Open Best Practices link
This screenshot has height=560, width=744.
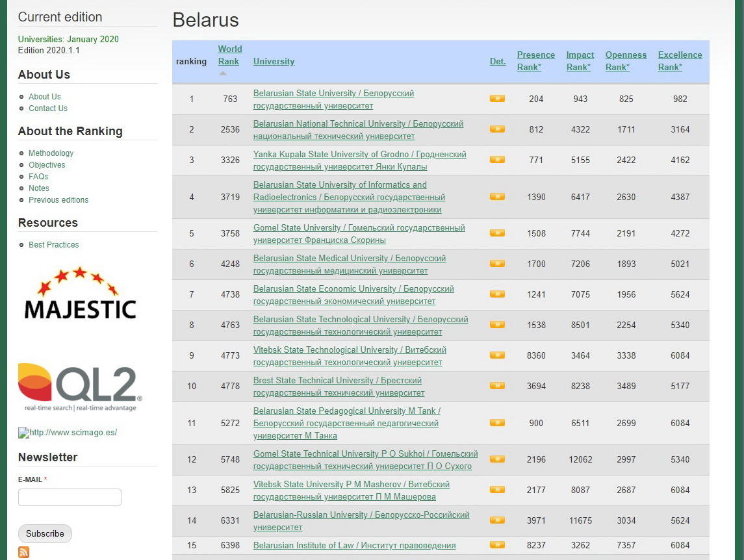point(54,244)
